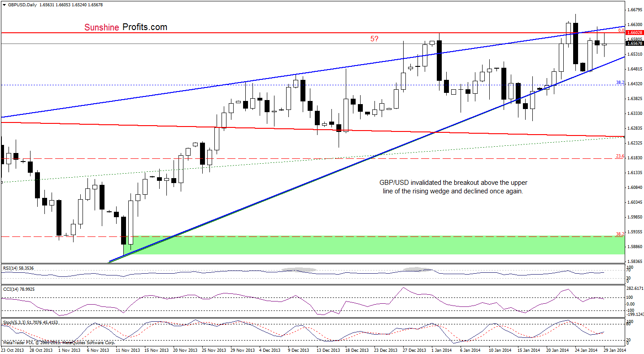Viewport: 644px width, 354px height.
Task: Select the 1 Jan 2014 date label
Action: coord(443,350)
